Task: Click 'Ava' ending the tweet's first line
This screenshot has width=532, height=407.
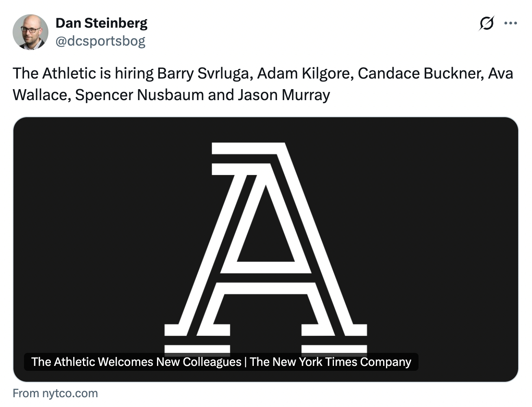Action: (500, 74)
